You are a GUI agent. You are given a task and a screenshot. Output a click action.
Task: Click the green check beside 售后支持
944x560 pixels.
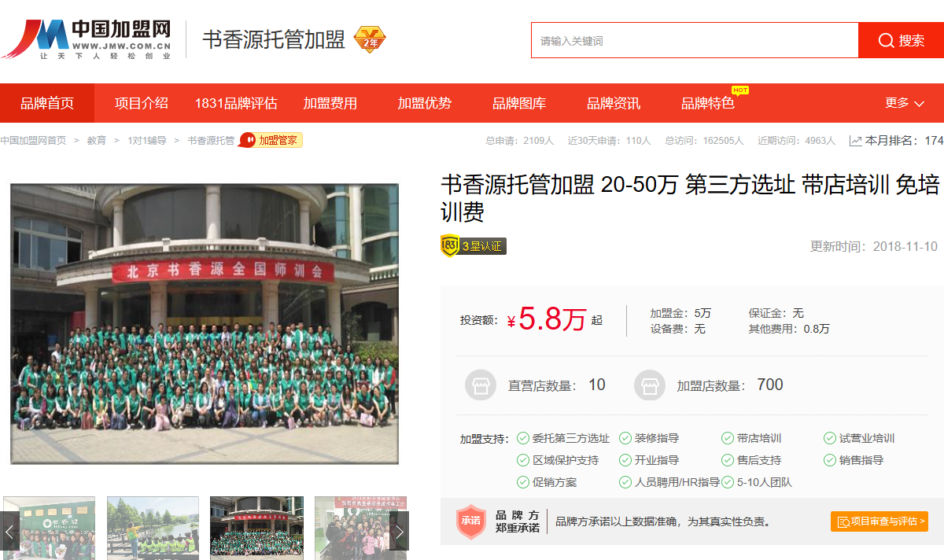tap(728, 460)
